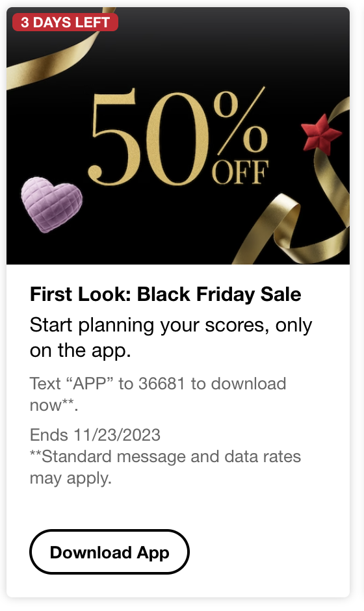Image resolution: width=364 pixels, height=611 pixels.
Task: Click the red star ornament icon
Action: 320,133
